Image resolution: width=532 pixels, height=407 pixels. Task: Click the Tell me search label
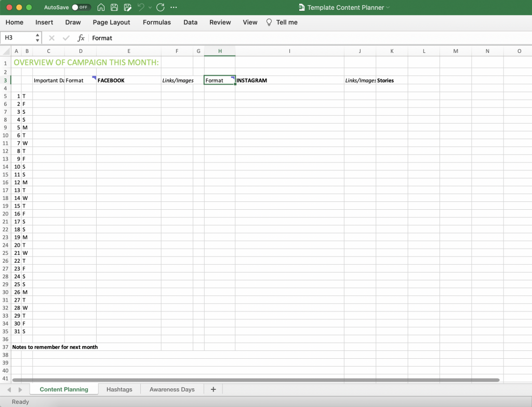click(x=287, y=22)
